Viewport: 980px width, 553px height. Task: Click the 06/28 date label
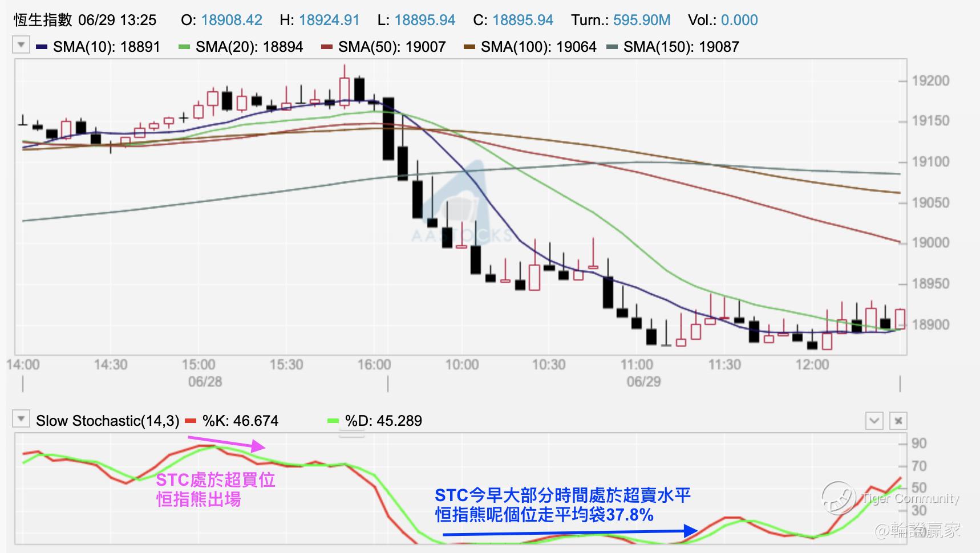(205, 382)
